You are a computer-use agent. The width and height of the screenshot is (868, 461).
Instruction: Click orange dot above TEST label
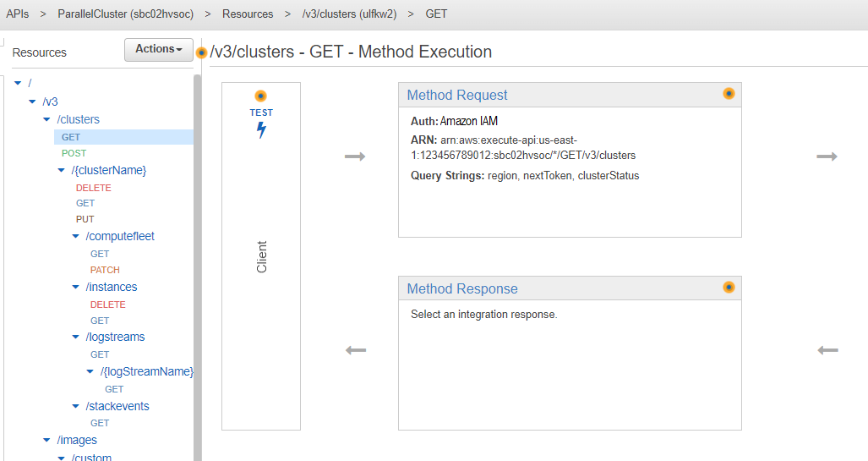pos(261,96)
